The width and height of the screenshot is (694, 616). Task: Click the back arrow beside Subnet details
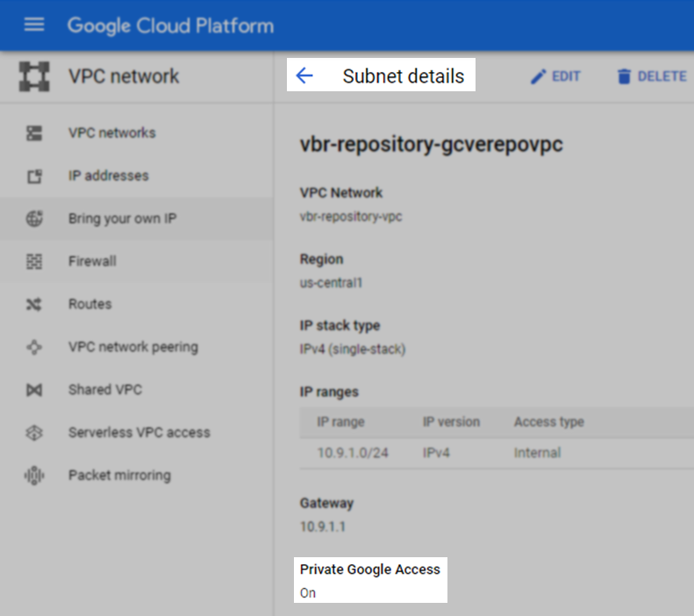click(304, 75)
